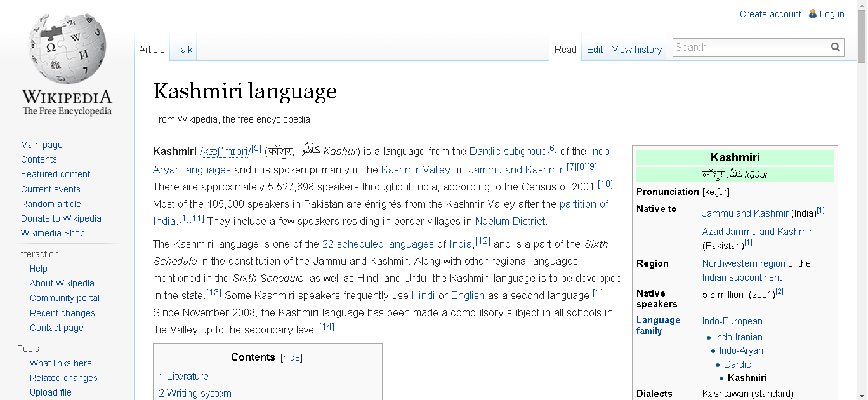Open the Article tab
This screenshot has height=400, width=868.
point(152,50)
